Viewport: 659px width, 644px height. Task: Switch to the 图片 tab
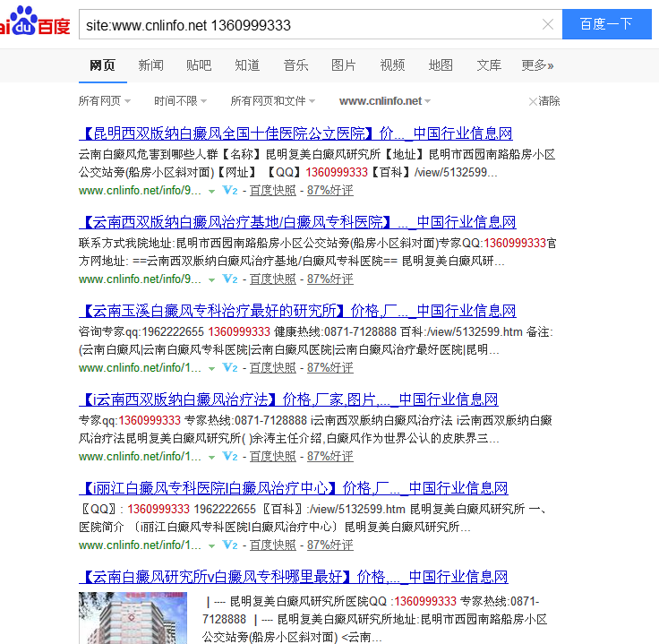pyautogui.click(x=344, y=65)
